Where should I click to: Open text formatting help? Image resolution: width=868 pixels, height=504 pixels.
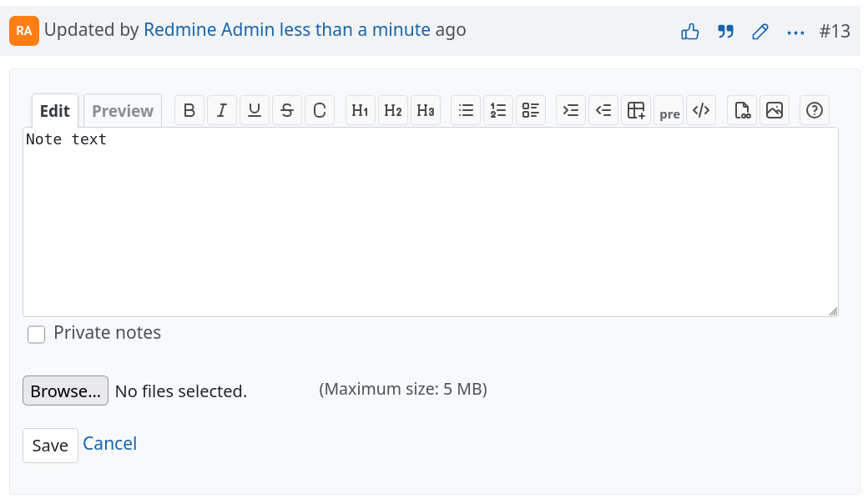815,110
